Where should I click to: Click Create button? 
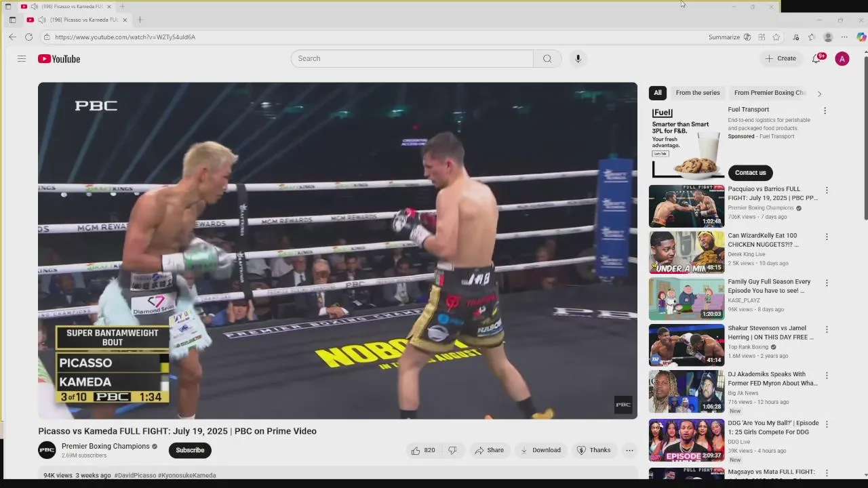point(781,58)
